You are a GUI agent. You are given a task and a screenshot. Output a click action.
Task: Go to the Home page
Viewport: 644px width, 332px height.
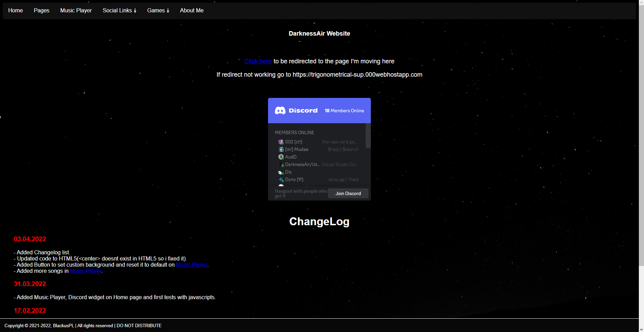tap(15, 11)
